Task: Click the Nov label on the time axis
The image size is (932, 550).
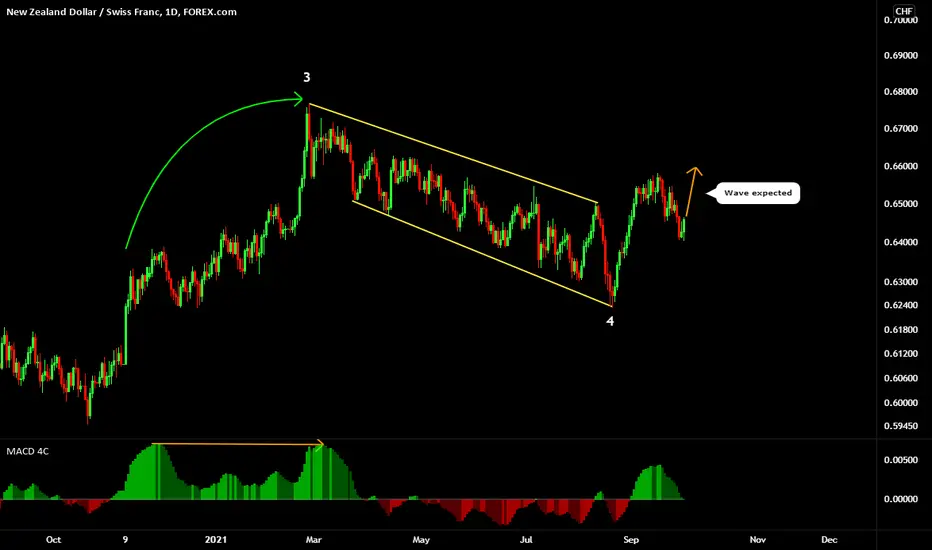Action: tap(757, 539)
